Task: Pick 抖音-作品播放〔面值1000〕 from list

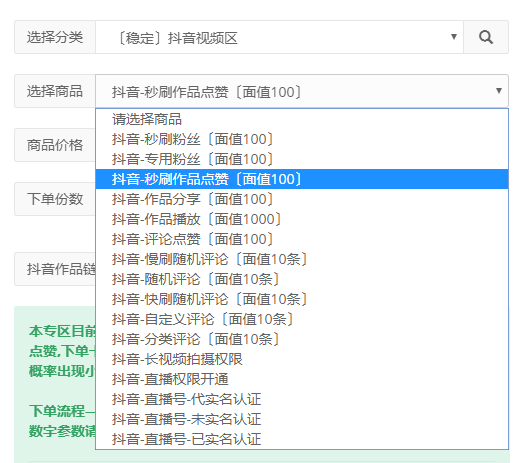Action: coord(302,219)
